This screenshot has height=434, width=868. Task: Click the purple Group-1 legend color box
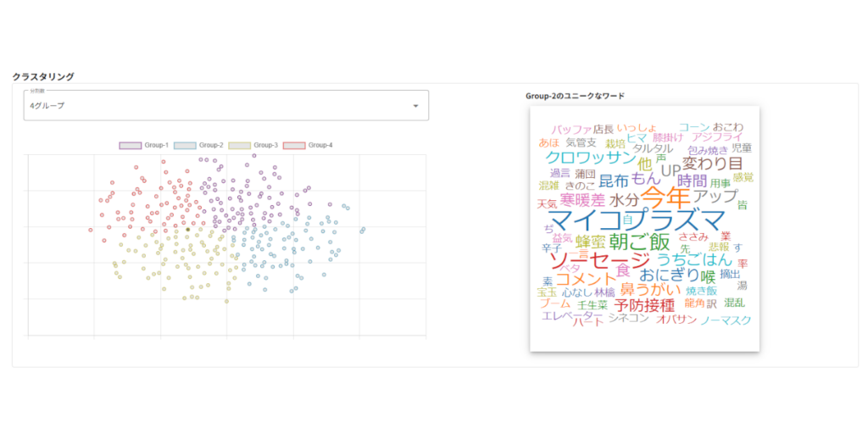(130, 146)
